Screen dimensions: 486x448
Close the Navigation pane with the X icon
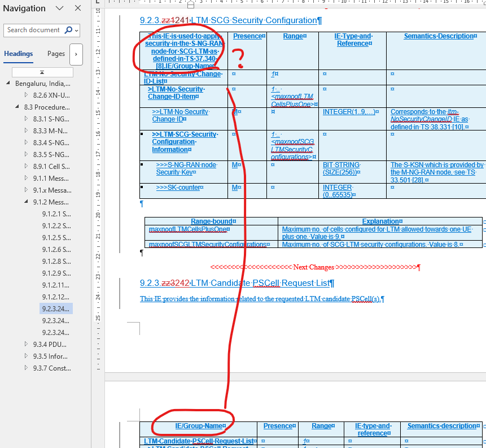[x=77, y=8]
